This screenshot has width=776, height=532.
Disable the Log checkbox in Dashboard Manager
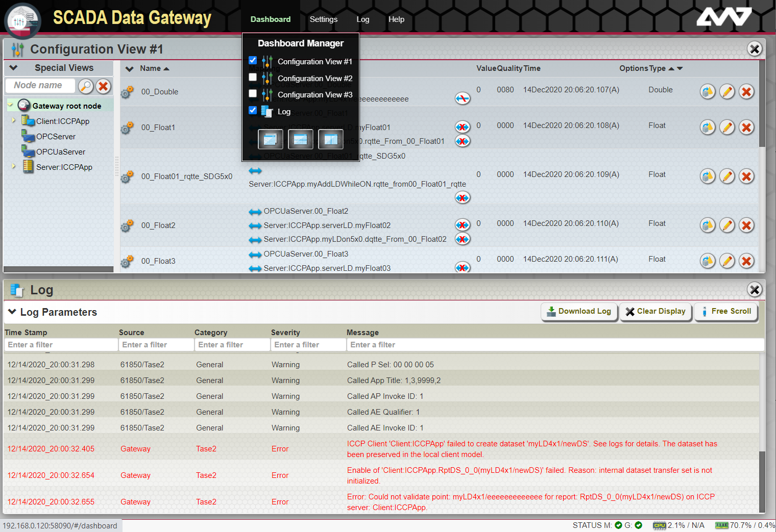point(253,110)
